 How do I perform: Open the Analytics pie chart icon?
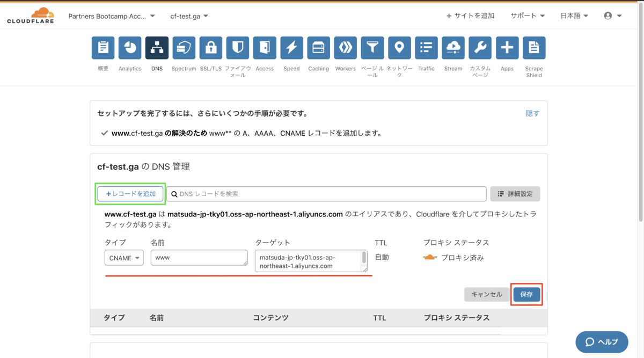pyautogui.click(x=130, y=48)
